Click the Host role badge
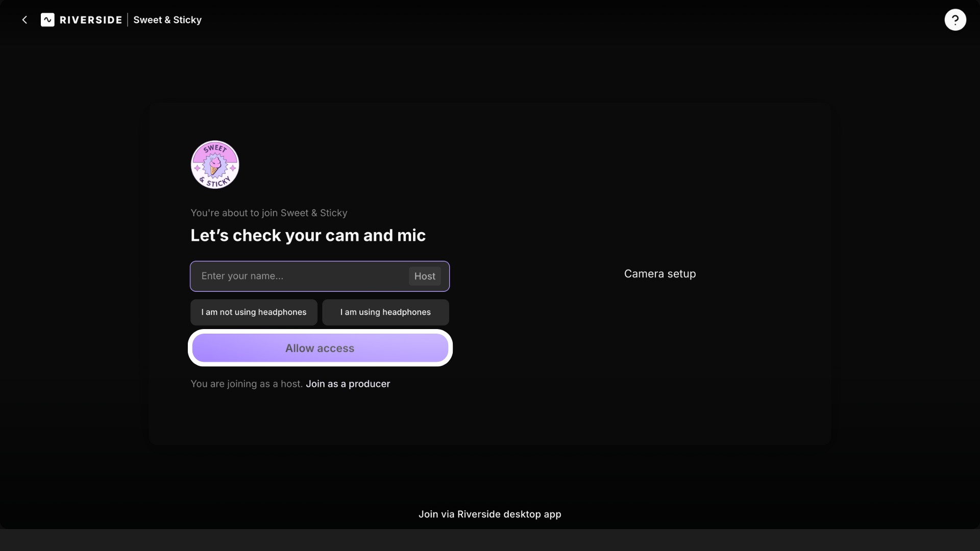980x551 pixels. (425, 276)
